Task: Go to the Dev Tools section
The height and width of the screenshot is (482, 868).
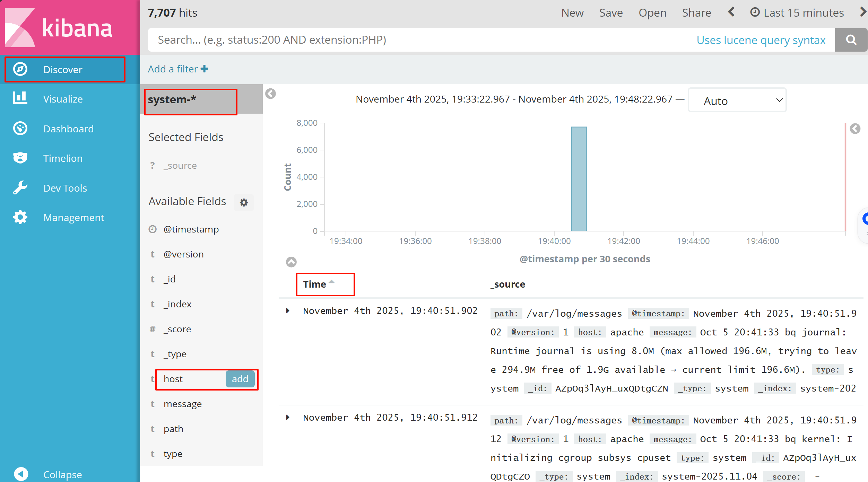Action: pos(70,188)
